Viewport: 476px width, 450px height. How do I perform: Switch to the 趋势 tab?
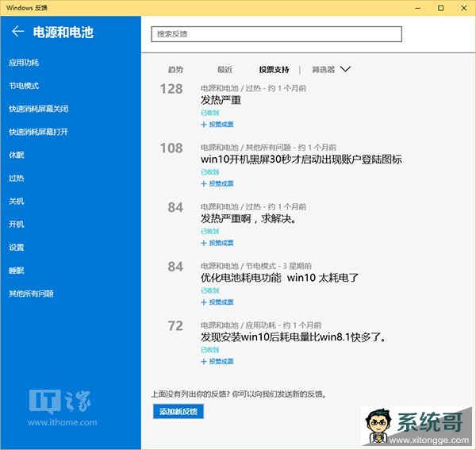point(175,70)
